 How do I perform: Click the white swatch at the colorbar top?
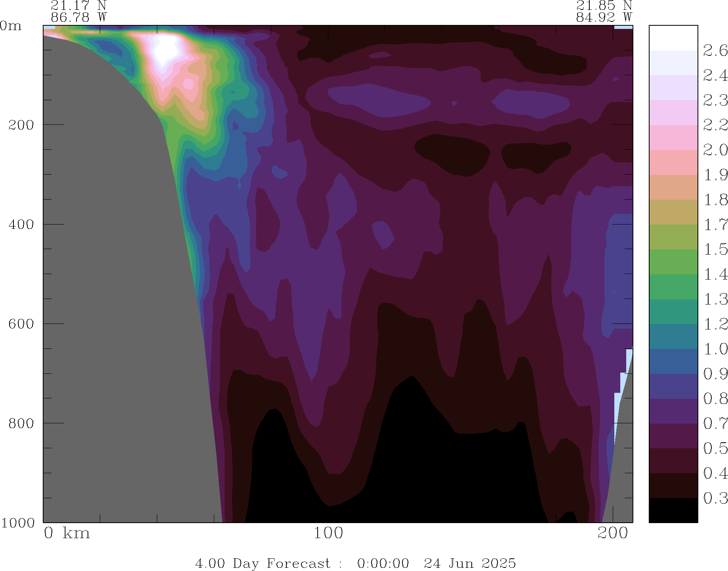673,38
